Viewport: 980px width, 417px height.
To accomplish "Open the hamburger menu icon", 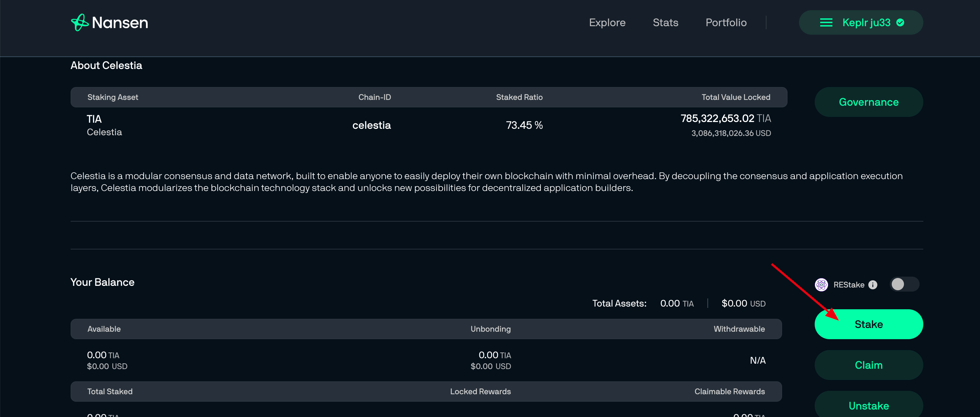I will 826,22.
